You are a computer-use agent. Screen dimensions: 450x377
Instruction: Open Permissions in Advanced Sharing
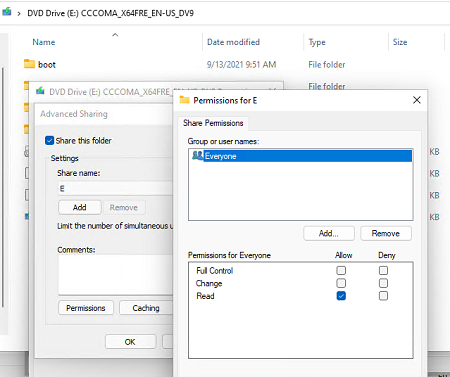point(86,308)
